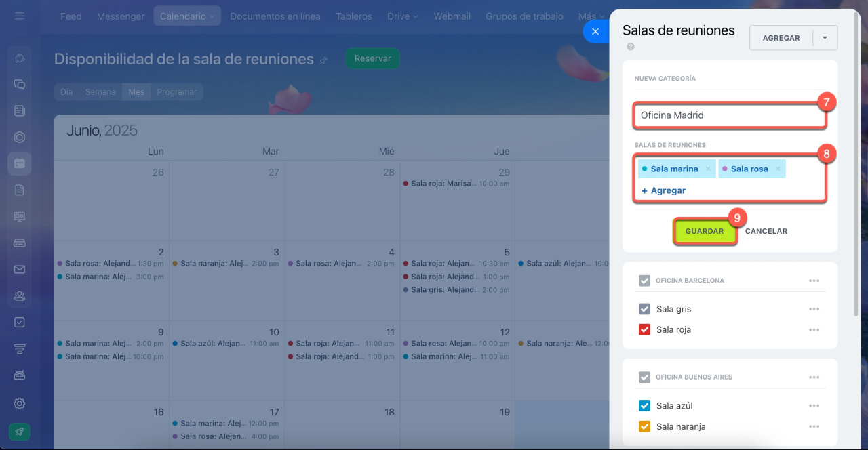Expand the Más menu

point(591,16)
